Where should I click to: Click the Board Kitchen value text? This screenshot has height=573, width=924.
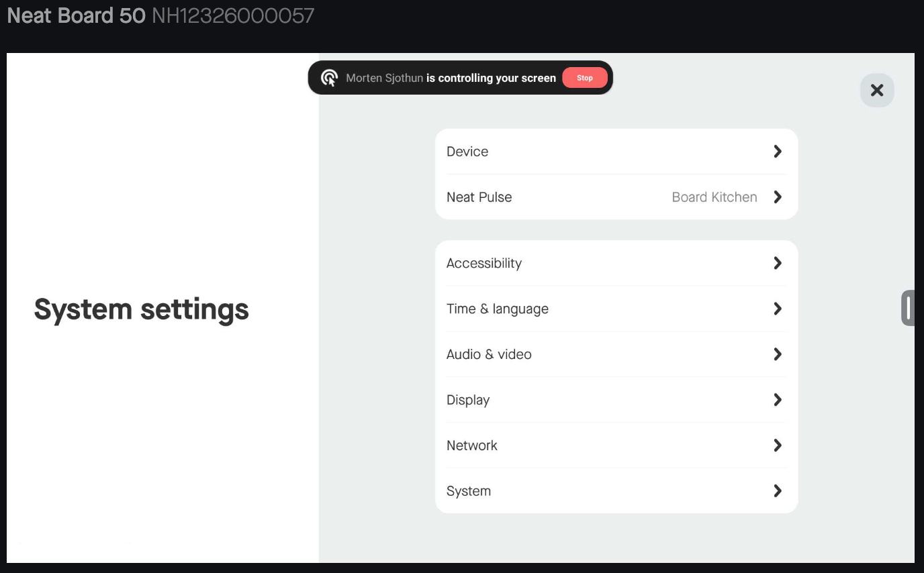(x=714, y=197)
